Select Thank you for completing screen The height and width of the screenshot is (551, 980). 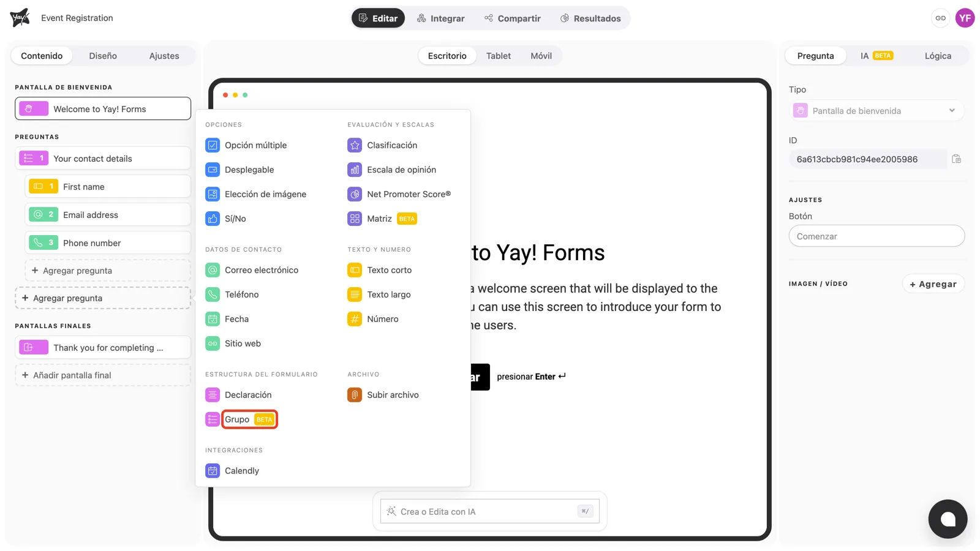pyautogui.click(x=103, y=348)
